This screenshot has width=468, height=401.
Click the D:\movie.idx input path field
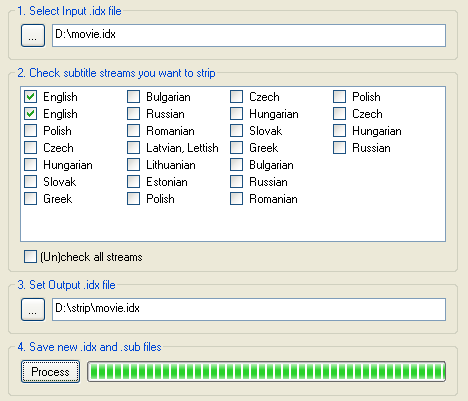[249, 35]
